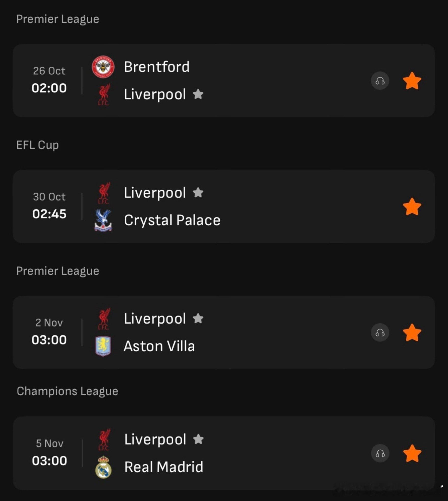The height and width of the screenshot is (501, 448).
Task: Click the Crystal Palace eagle crest
Action: tap(103, 220)
